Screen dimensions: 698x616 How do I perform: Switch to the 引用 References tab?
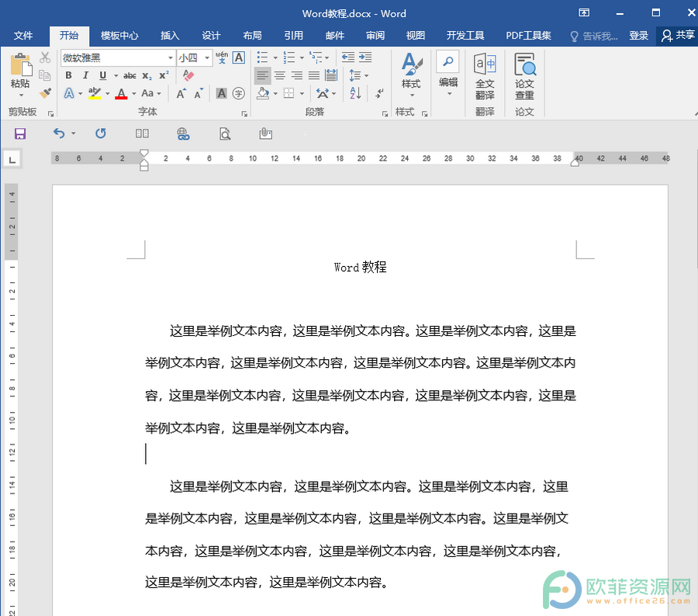point(293,36)
